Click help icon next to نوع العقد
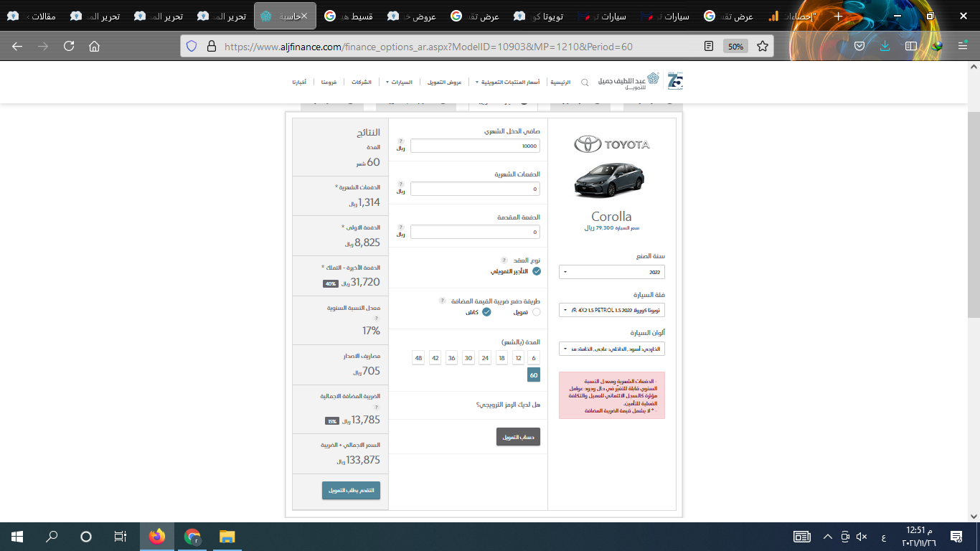Image resolution: width=980 pixels, height=551 pixels. (x=504, y=260)
